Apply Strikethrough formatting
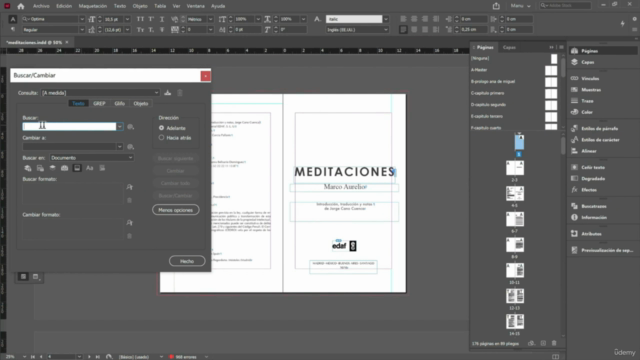This screenshot has width=640, height=360. click(x=162, y=30)
